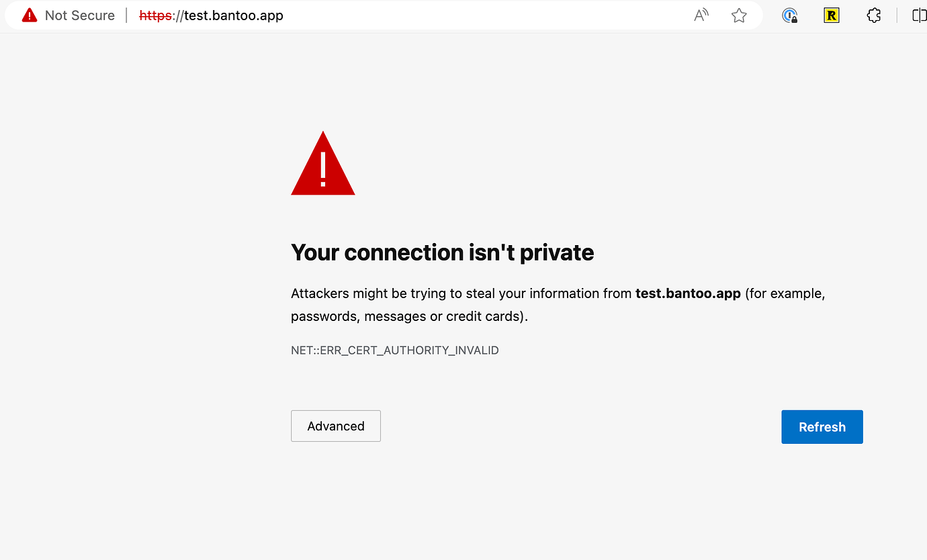Open the Extensions puzzle-piece menu
The width and height of the screenshot is (927, 560).
tap(874, 15)
